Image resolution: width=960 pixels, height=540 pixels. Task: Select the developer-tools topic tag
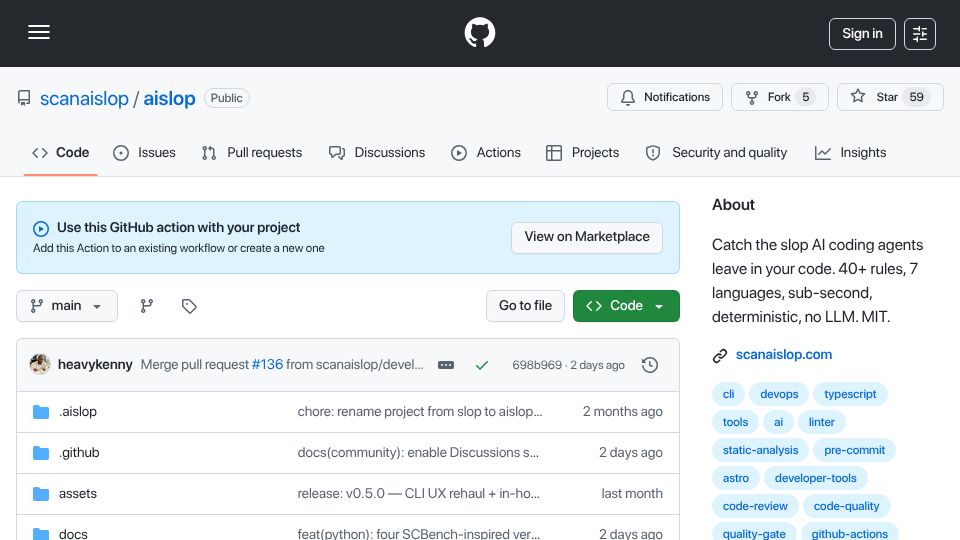coord(816,478)
